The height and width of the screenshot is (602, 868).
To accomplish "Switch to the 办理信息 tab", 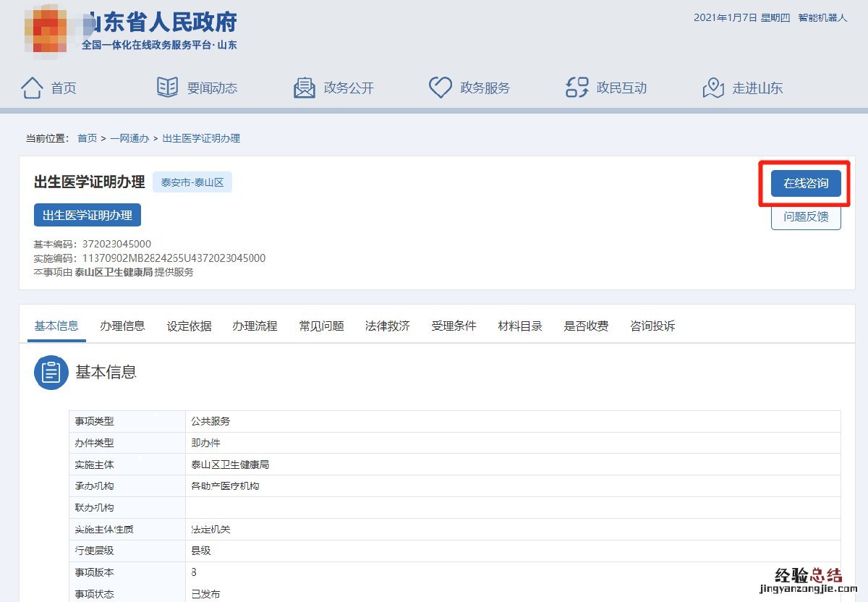I will click(122, 326).
